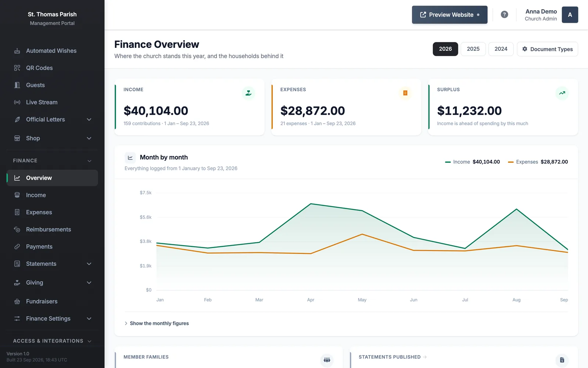Show the monthly figures

coord(157,323)
